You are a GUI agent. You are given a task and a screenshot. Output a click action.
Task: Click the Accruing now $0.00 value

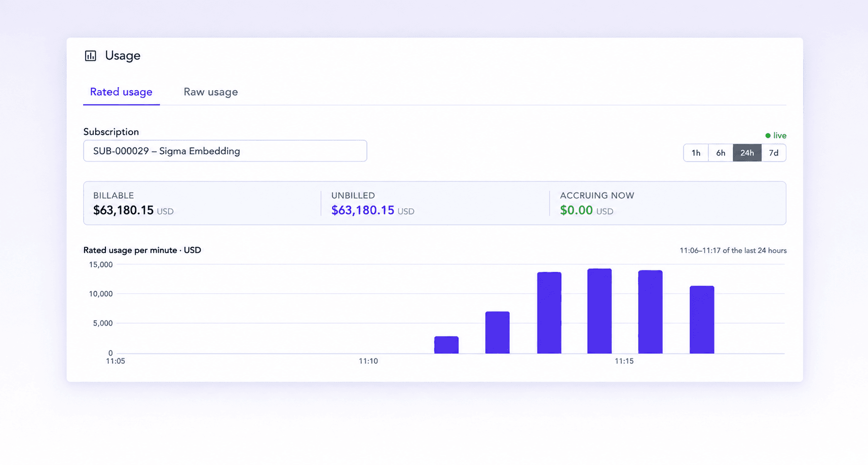576,210
